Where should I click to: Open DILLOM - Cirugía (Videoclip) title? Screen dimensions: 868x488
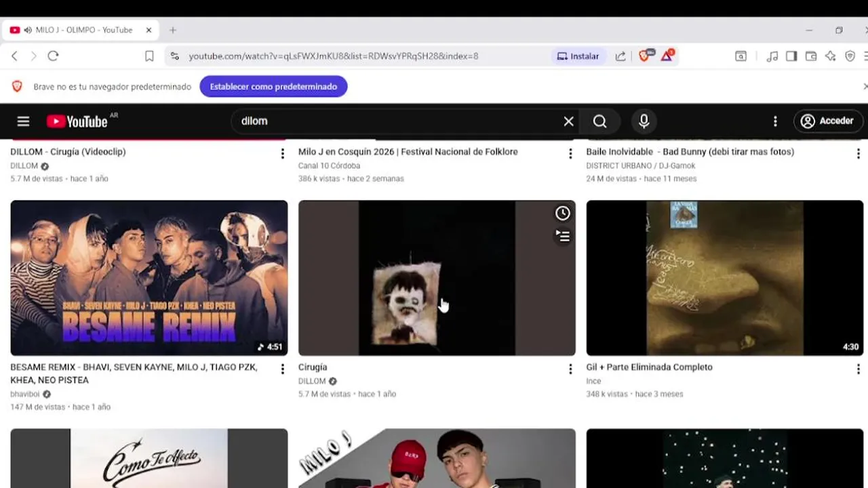tap(68, 152)
